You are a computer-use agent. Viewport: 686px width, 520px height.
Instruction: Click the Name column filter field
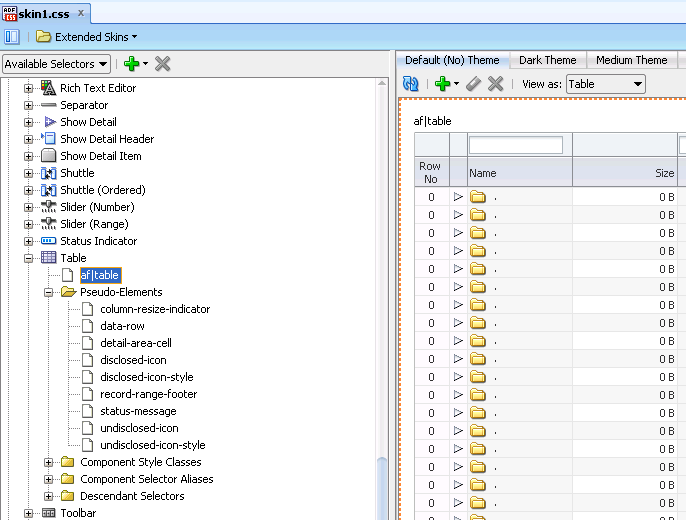[x=516, y=145]
